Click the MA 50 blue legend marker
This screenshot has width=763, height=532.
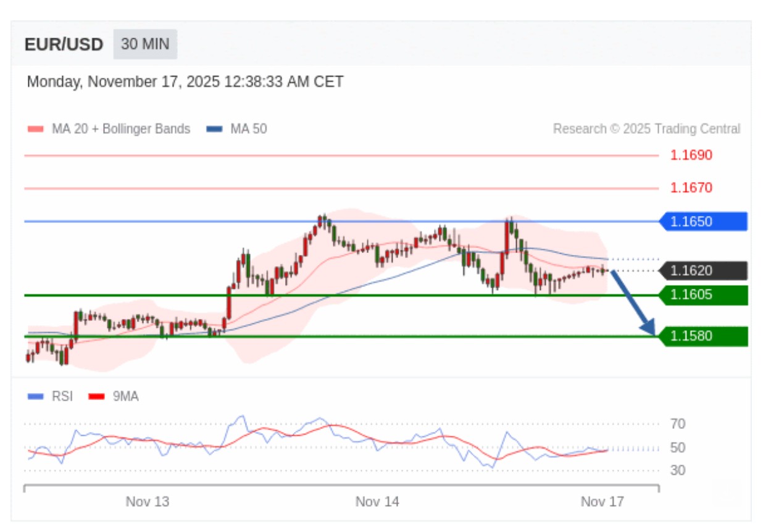pos(214,129)
